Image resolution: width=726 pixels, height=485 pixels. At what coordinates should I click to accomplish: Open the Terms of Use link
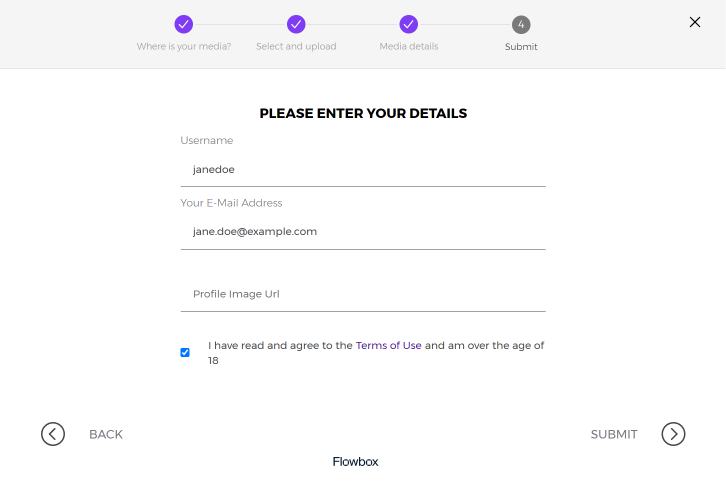[x=388, y=346]
